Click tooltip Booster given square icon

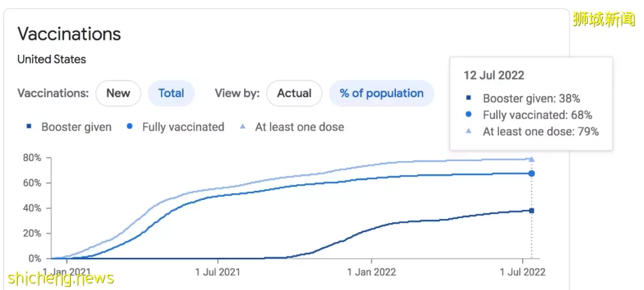(469, 98)
